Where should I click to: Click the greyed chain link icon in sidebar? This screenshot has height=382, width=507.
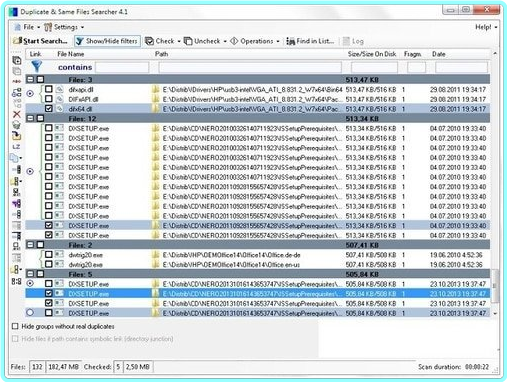click(16, 103)
